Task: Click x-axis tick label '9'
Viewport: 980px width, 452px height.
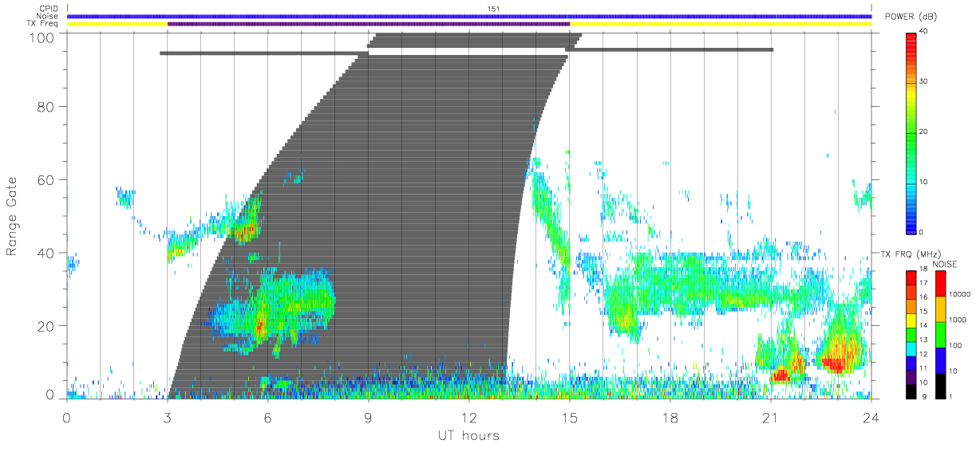Action: coord(369,416)
